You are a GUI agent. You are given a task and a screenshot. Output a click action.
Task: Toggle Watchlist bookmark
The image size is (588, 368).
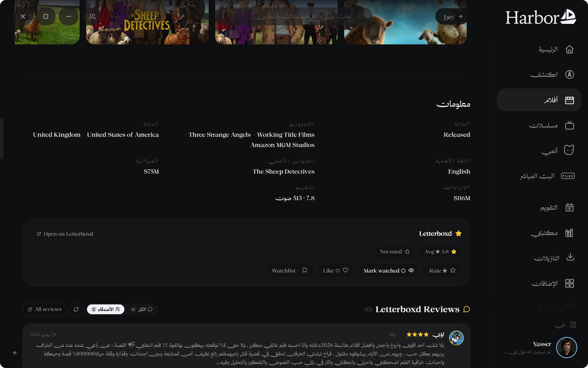pos(290,270)
